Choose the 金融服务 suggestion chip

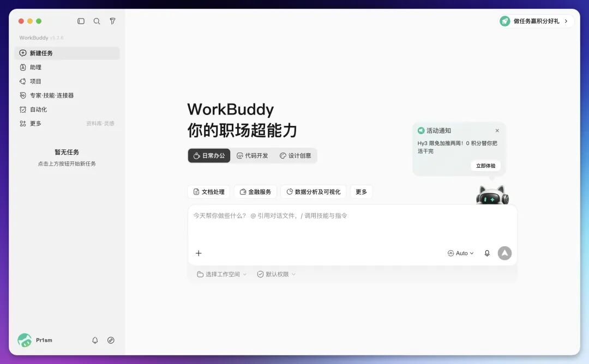[255, 192]
